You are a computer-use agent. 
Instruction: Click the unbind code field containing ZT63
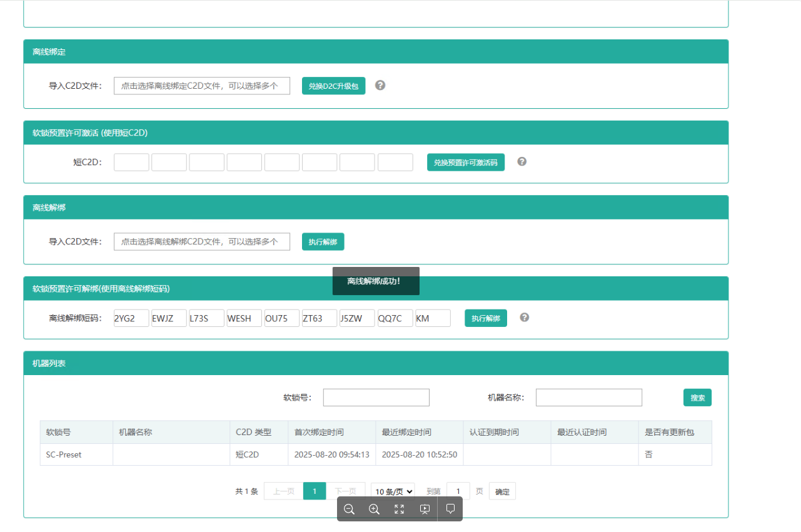320,318
